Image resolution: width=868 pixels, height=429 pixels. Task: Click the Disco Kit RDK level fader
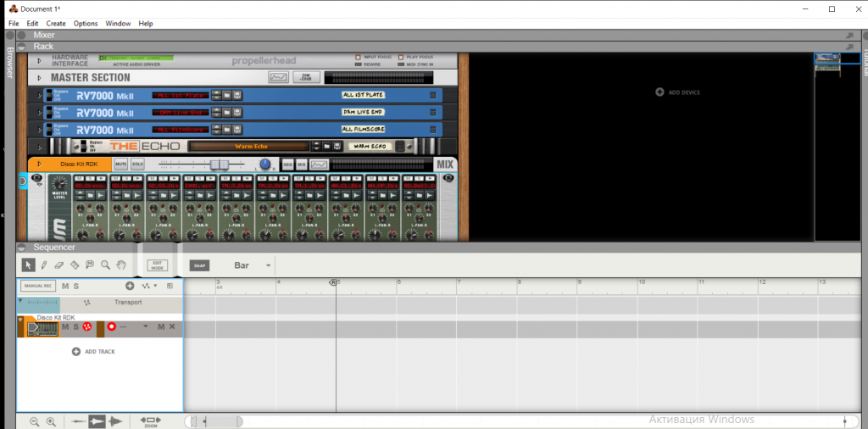[x=220, y=165]
